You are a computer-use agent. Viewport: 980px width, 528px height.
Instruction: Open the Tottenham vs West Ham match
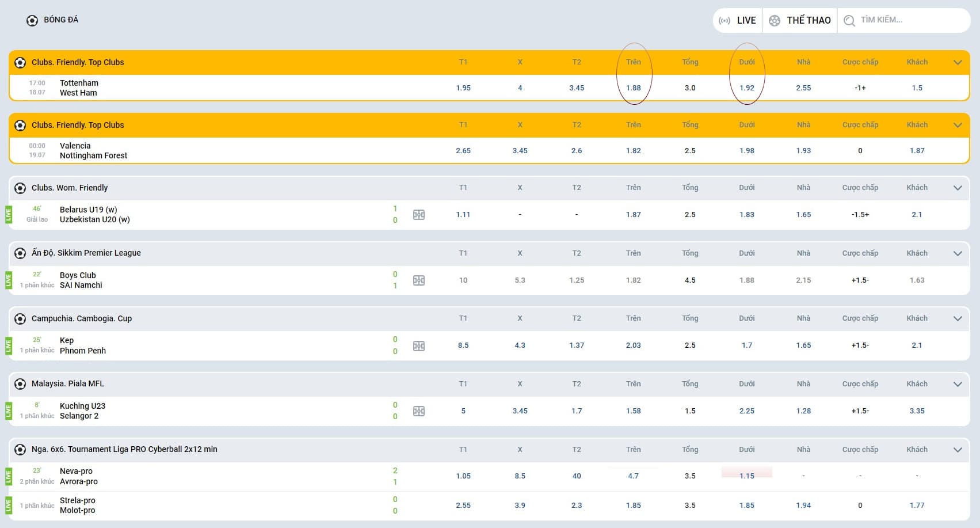click(x=79, y=88)
